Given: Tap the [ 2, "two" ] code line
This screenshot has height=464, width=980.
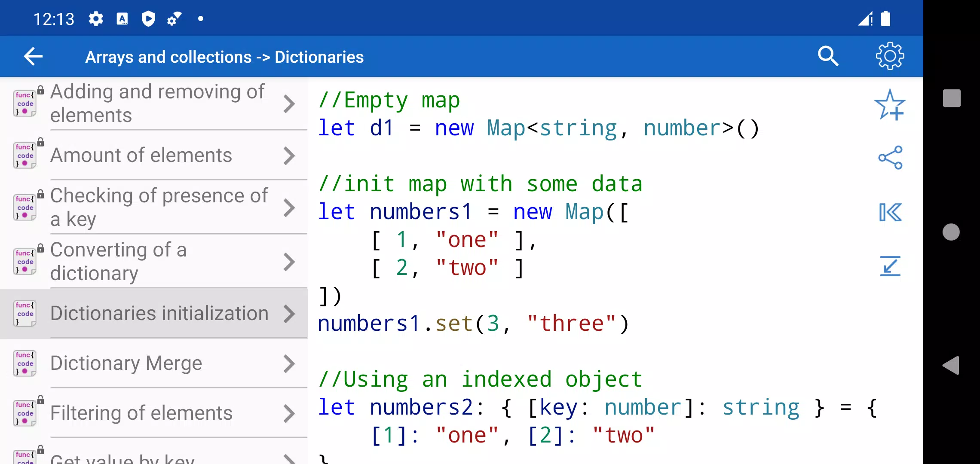Looking at the screenshot, I should pos(447,268).
